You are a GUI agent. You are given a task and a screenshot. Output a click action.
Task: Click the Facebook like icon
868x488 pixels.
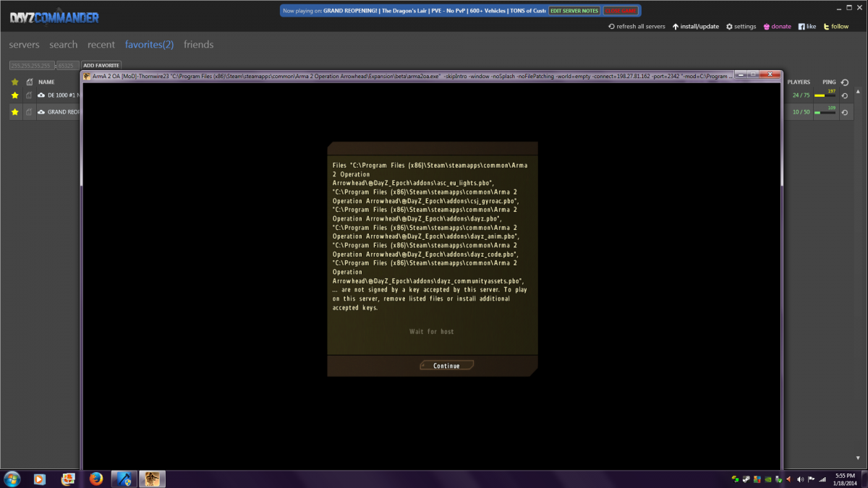pos(801,27)
